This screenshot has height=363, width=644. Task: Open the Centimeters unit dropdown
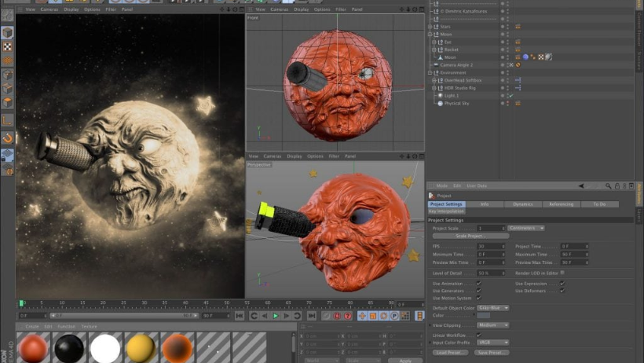[526, 228]
